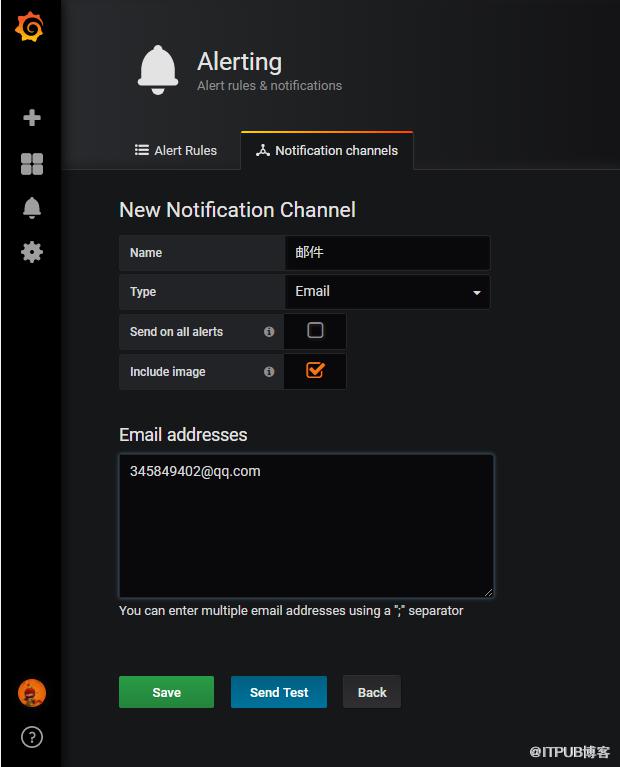Image resolution: width=620 pixels, height=767 pixels.
Task: Click the info icon beside Include image
Action: pyautogui.click(x=269, y=372)
